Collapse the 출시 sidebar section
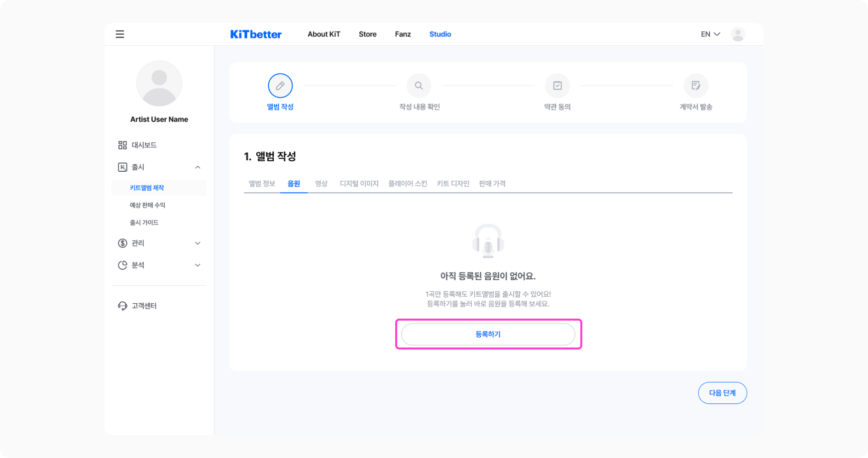This screenshot has width=868, height=458. click(x=198, y=167)
